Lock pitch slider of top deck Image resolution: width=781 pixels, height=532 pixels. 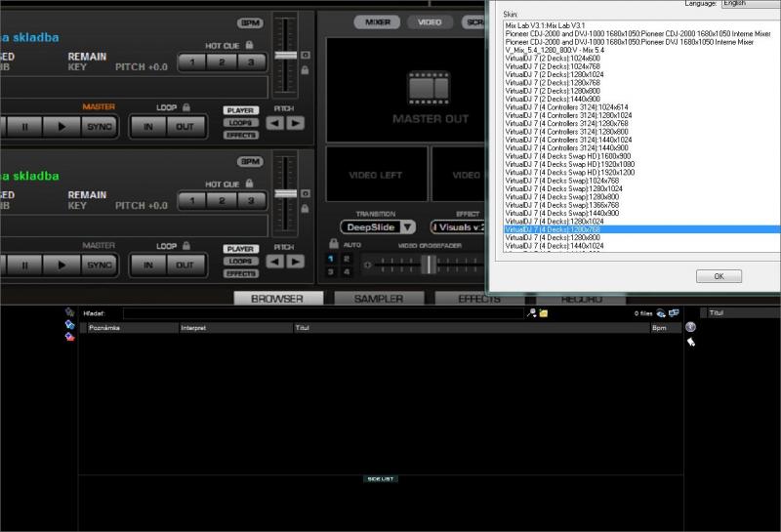(305, 70)
